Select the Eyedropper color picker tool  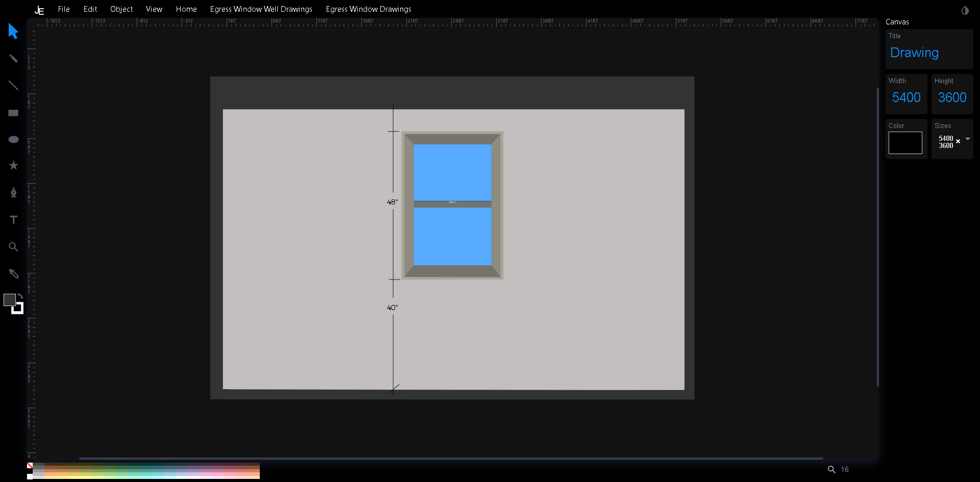tap(13, 274)
